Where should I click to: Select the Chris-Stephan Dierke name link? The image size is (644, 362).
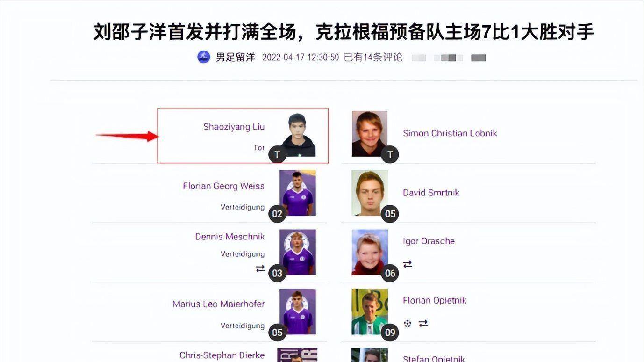[x=222, y=355]
